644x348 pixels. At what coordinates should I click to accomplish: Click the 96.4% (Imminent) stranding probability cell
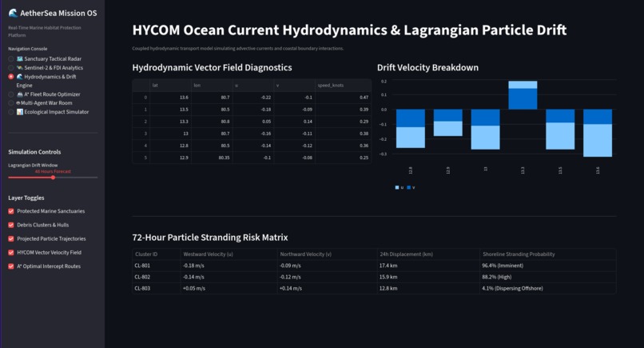(x=547, y=266)
